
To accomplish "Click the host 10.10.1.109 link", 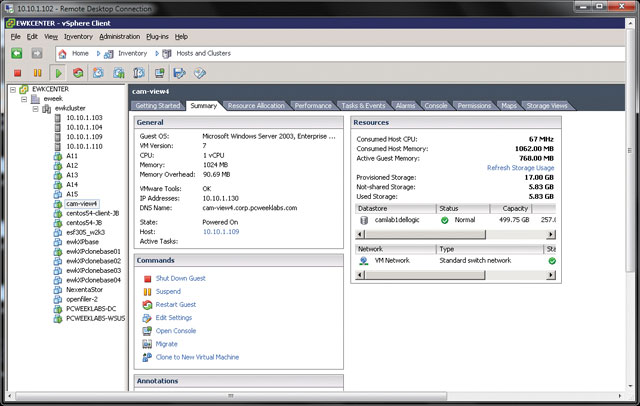I will pos(221,232).
